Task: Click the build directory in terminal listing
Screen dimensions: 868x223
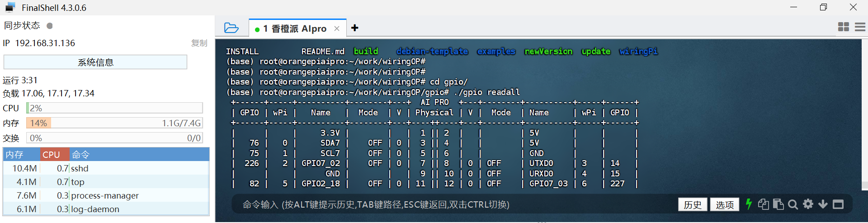Action: pos(366,51)
